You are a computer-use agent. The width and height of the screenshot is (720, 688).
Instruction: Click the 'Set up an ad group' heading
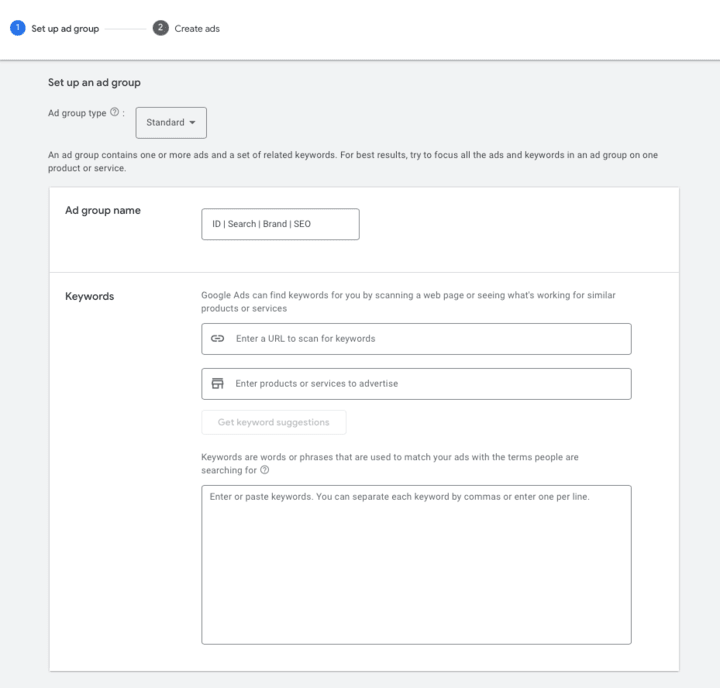pos(94,82)
